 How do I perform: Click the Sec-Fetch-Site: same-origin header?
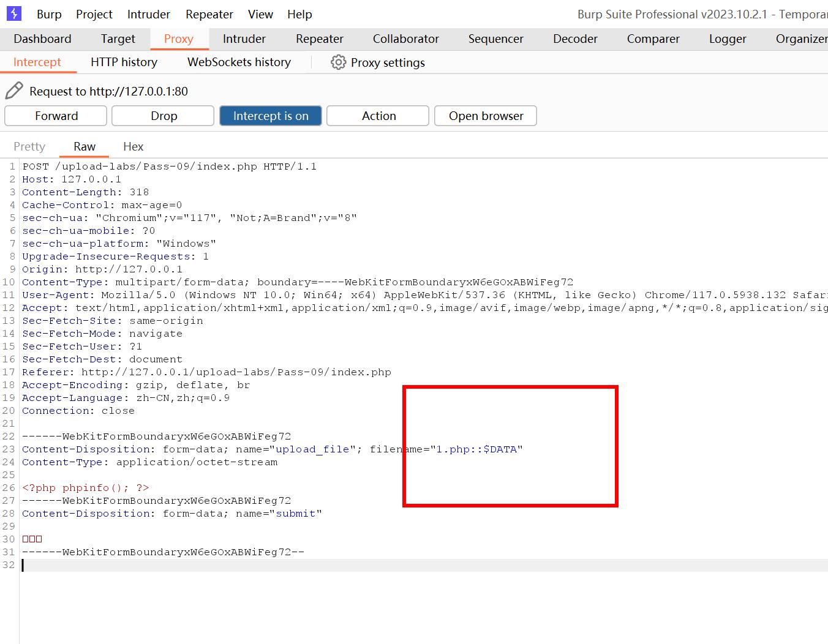(x=113, y=321)
